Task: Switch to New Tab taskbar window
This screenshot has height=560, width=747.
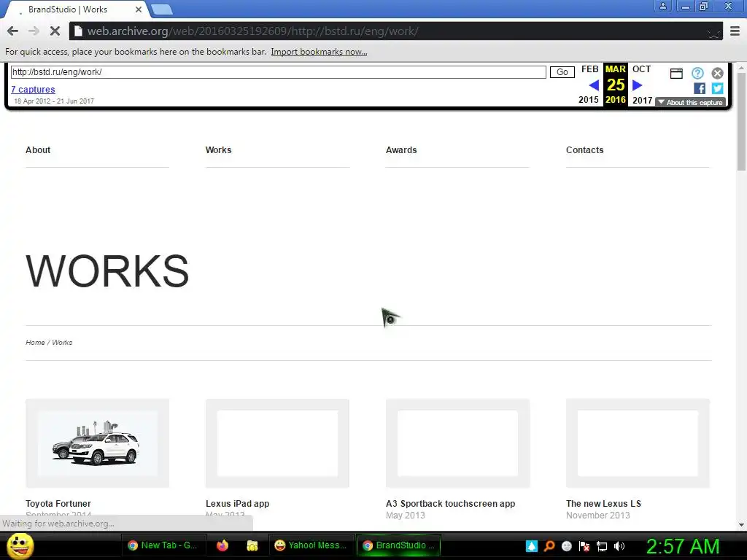Action: [x=163, y=545]
